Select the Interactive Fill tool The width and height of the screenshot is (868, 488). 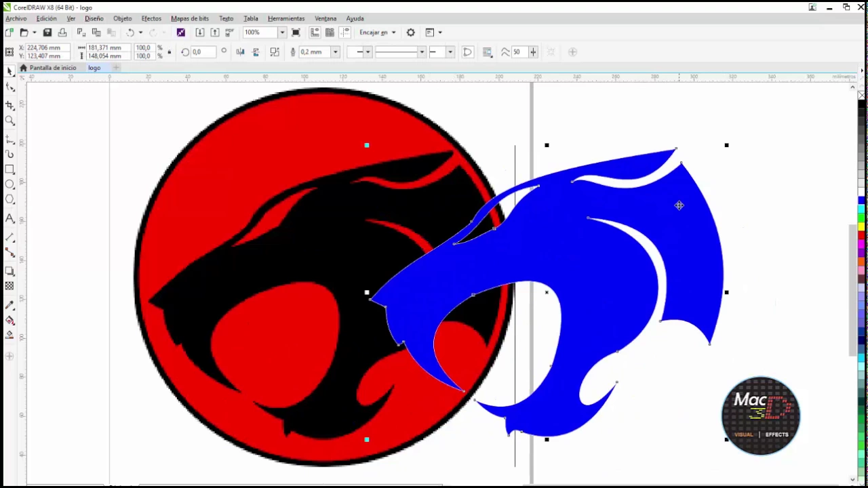click(9, 320)
